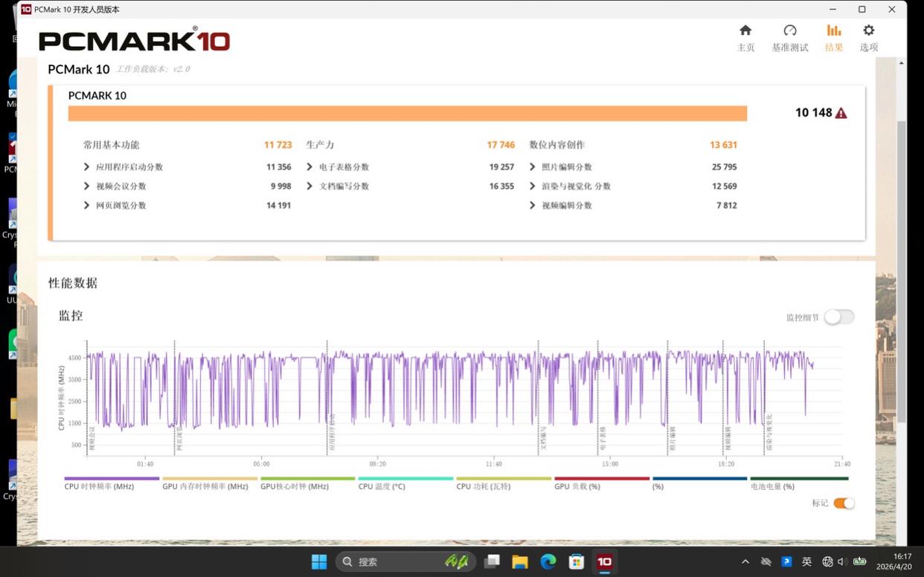Open Microsoft Store from the taskbar
The height and width of the screenshot is (577, 924).
tap(576, 561)
